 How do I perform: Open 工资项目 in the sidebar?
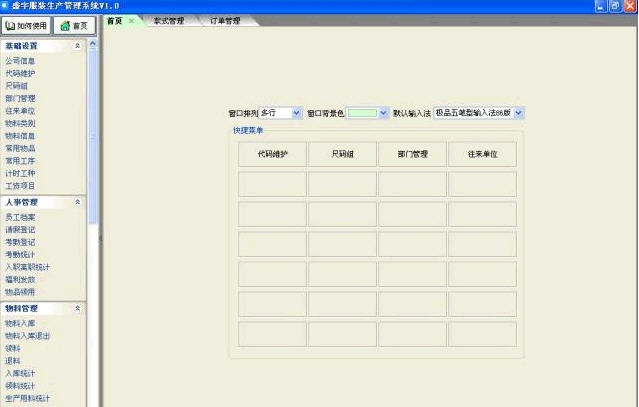point(20,186)
